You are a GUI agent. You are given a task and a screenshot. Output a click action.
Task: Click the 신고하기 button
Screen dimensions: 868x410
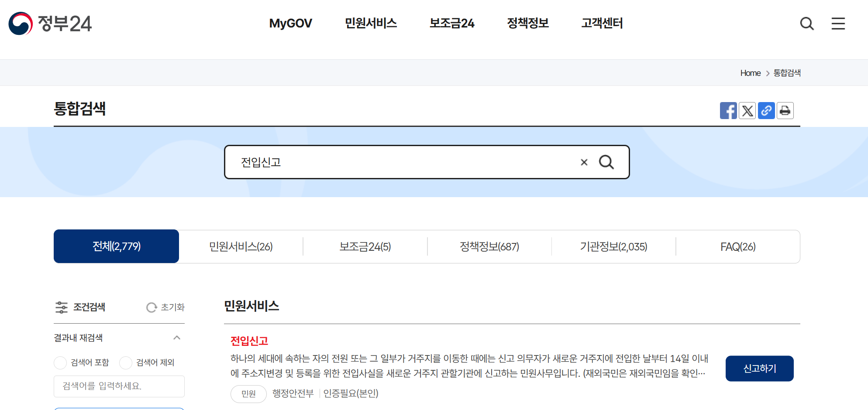[x=759, y=368]
